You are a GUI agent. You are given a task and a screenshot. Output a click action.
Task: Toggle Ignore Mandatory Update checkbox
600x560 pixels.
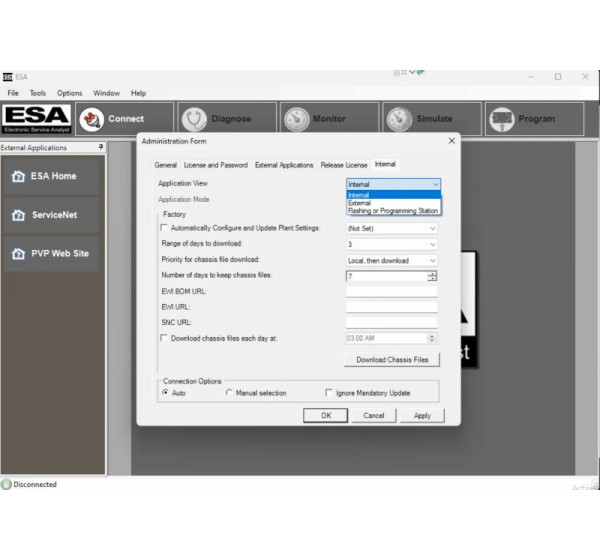(330, 393)
